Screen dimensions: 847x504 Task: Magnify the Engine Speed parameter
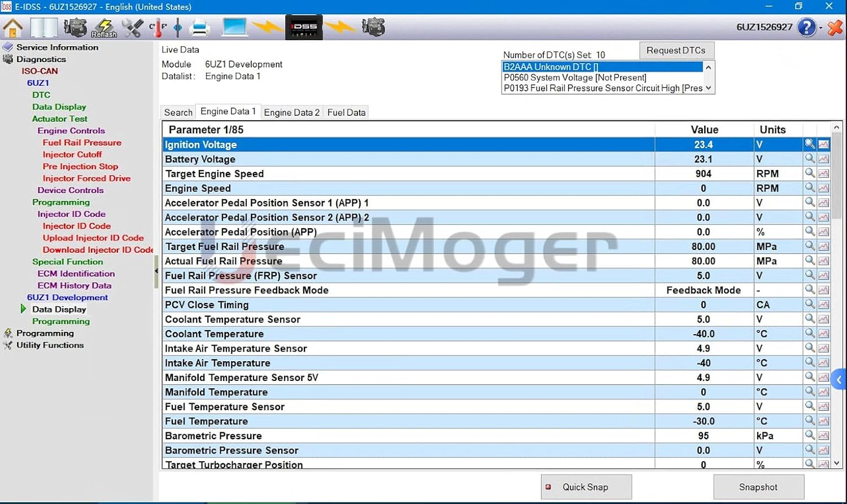coord(810,187)
